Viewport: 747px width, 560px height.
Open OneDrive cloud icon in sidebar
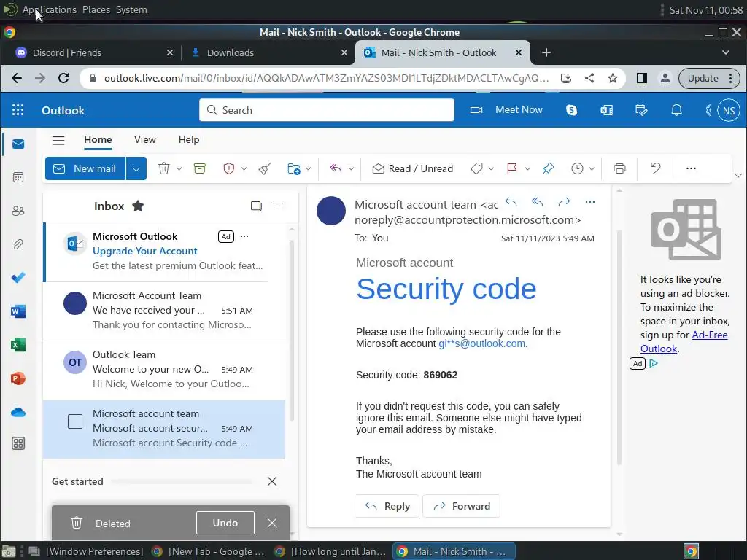point(18,413)
